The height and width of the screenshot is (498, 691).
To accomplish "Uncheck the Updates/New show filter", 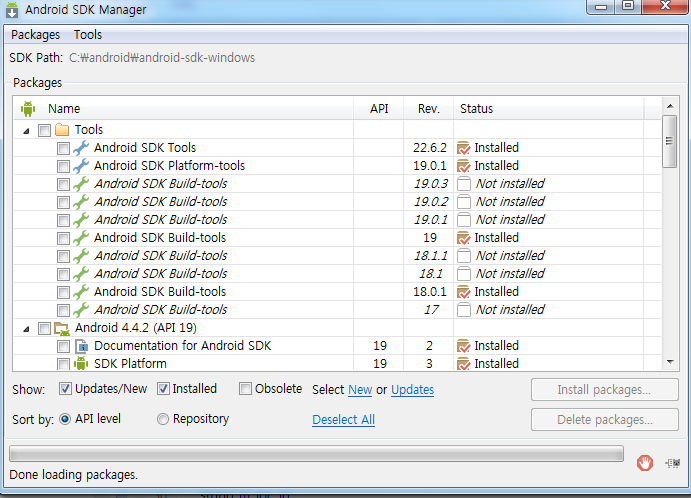I will (x=65, y=389).
